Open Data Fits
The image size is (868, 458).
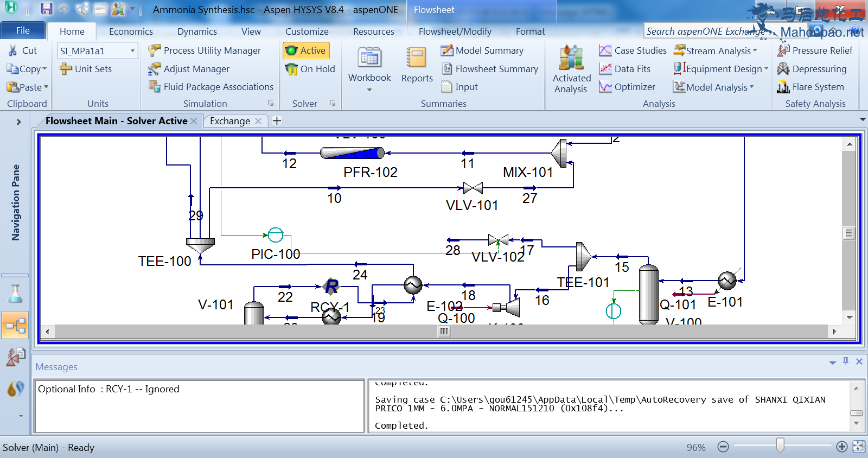[x=624, y=69]
